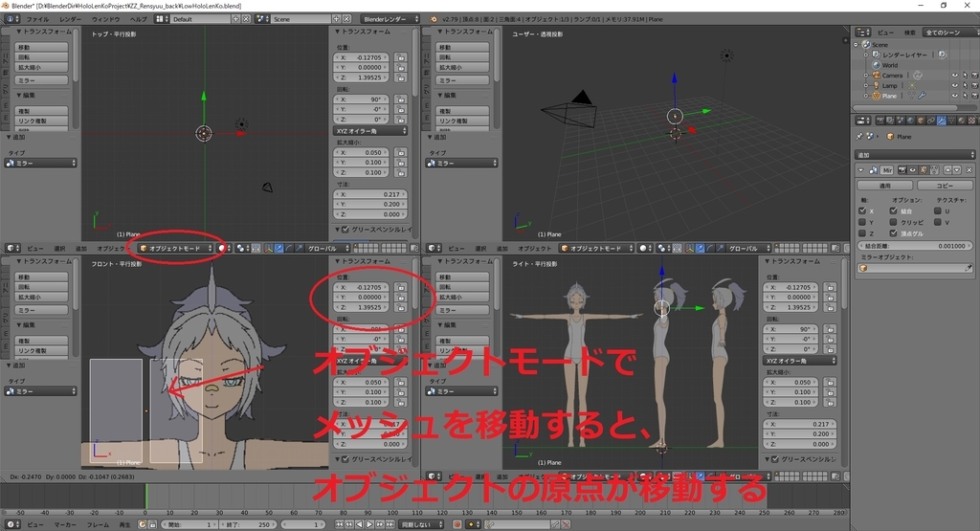Click the X scale 0.050 field in the top view
This screenshot has height=531, width=980.
pos(362,152)
